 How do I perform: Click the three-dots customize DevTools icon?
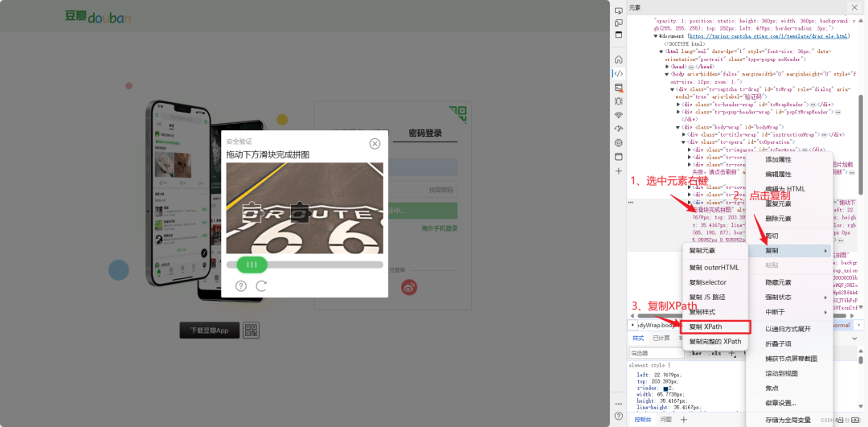[618, 403]
